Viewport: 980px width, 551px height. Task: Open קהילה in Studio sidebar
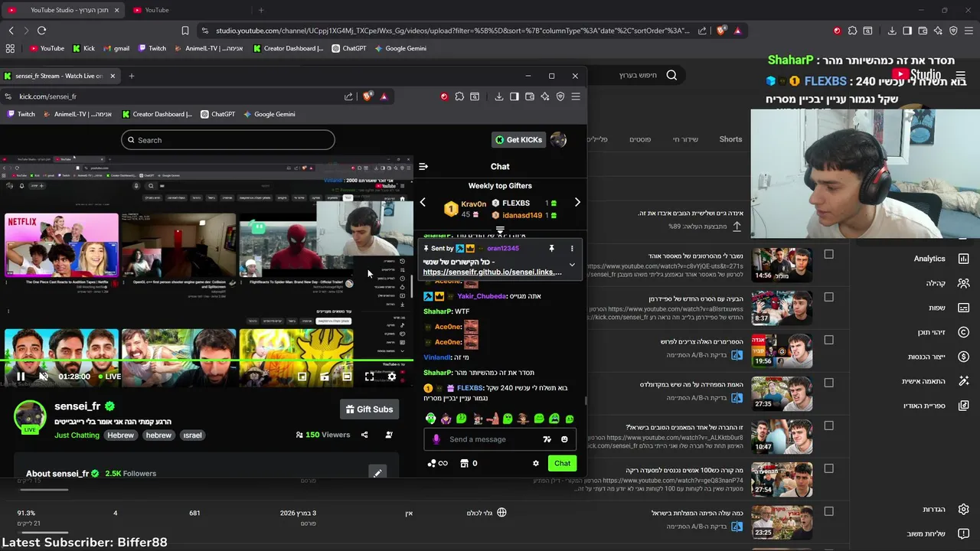click(948, 283)
